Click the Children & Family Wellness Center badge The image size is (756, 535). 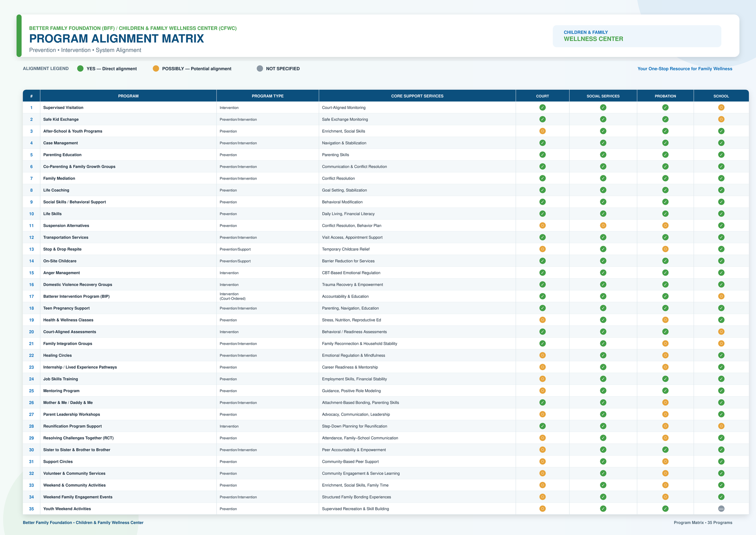pos(637,36)
